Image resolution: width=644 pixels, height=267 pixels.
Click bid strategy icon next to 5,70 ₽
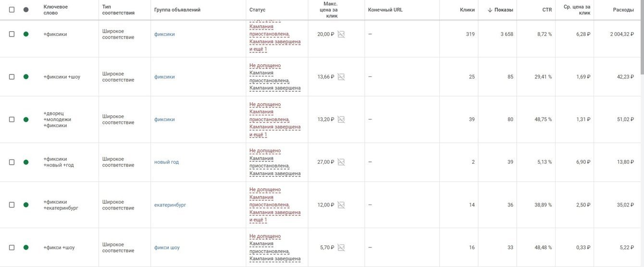pos(341,248)
